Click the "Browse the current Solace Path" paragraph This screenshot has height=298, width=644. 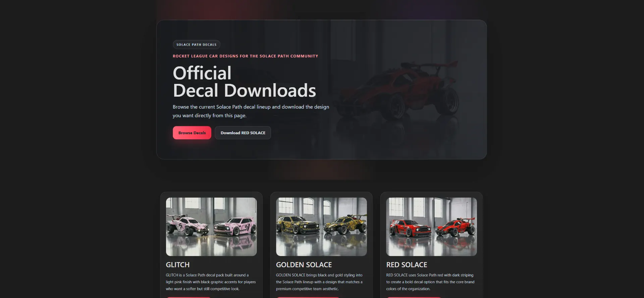(251, 111)
